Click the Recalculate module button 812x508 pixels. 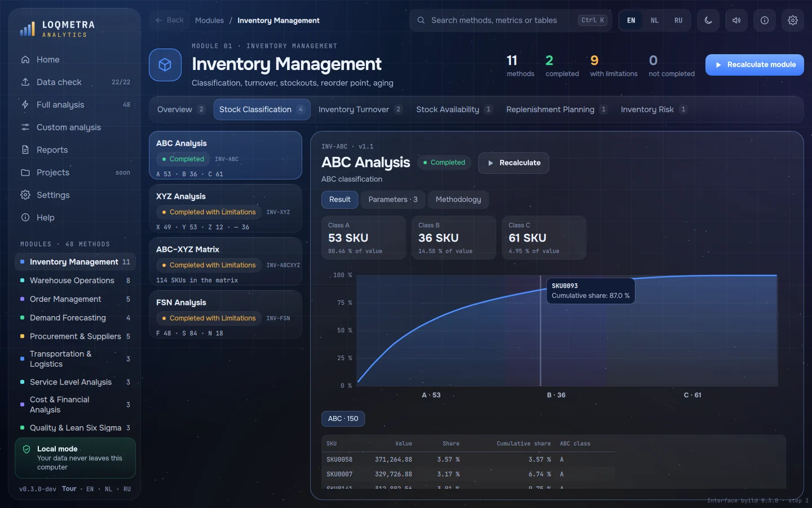pos(754,65)
